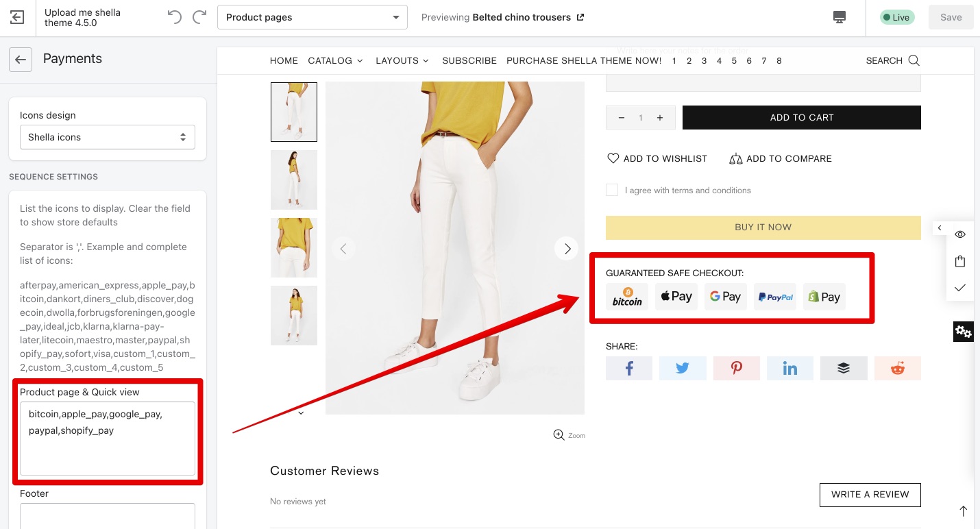Open menu item 5
Screen dimensions: 980x529
pos(734,60)
